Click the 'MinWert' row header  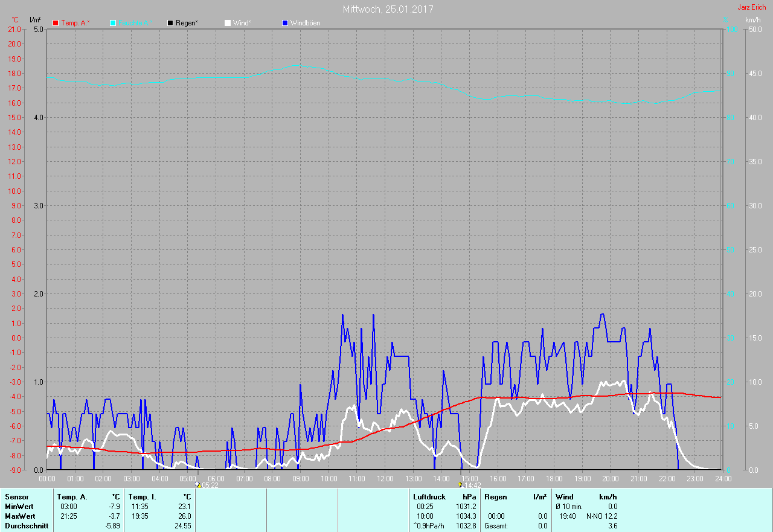click(20, 507)
